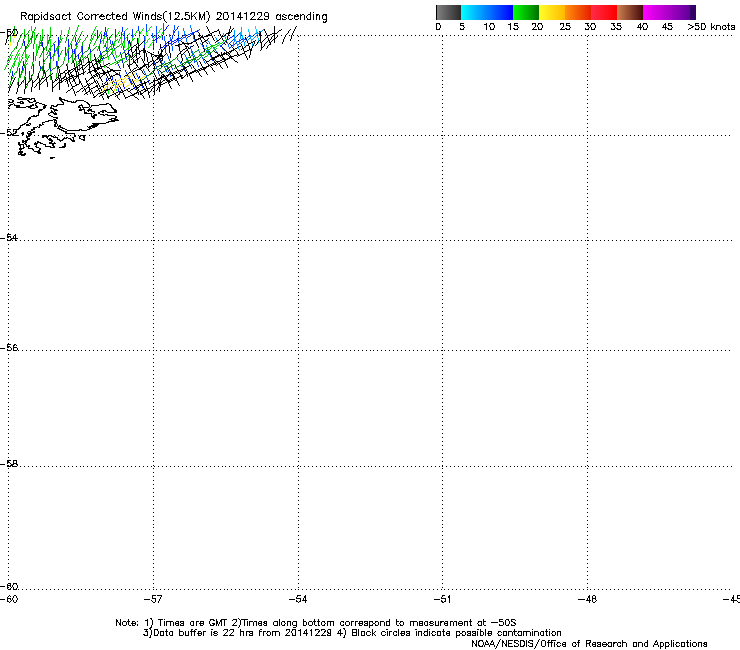Click the orange 25-30 knots color band
This screenshot has height=650, width=740.
578,12
